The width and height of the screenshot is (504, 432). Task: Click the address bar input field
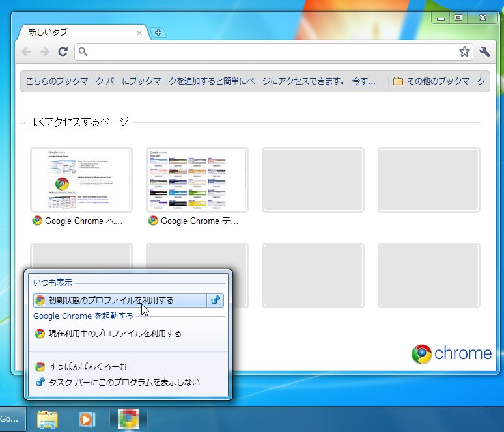pos(273,51)
